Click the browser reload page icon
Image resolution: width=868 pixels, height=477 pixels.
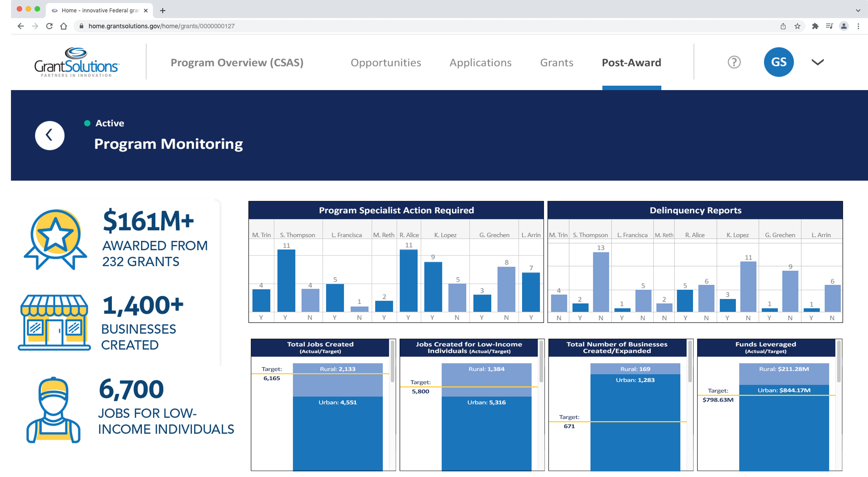(x=50, y=26)
